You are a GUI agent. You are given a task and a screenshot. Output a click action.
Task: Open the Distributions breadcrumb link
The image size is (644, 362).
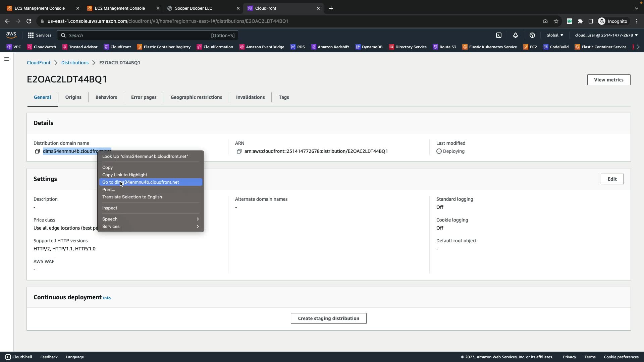(x=75, y=63)
